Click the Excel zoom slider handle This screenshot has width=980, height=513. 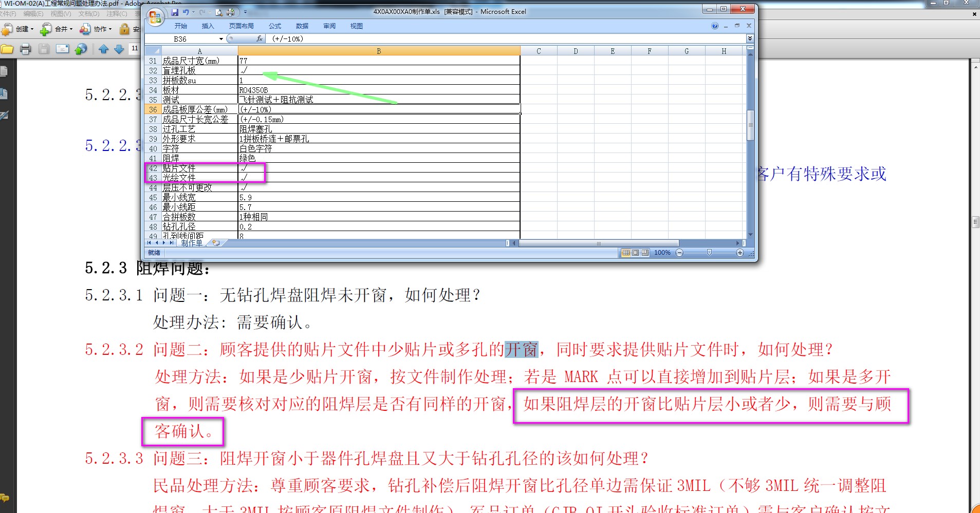[x=710, y=253]
